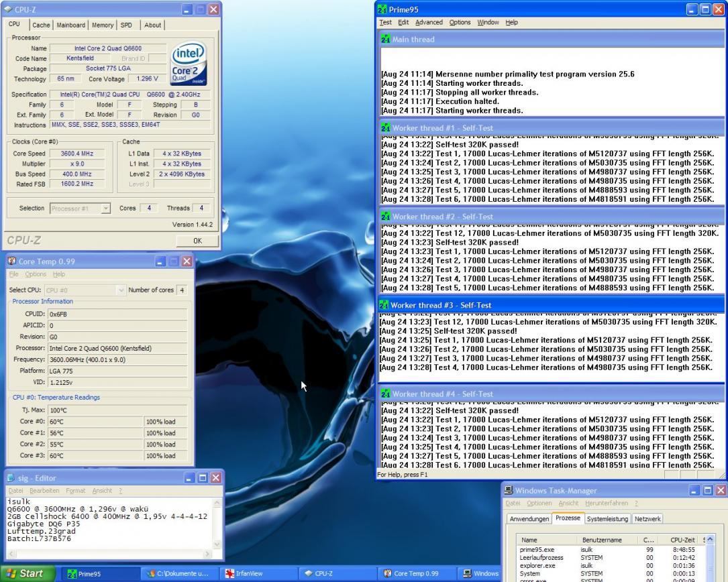Open the Advanced menu in Prime95
This screenshot has width=728, height=582.
click(x=429, y=22)
